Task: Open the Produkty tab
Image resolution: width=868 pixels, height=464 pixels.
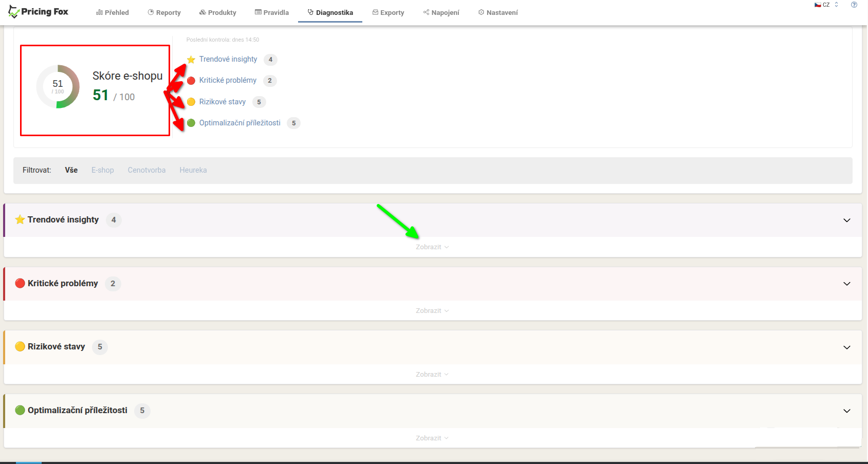Action: [x=218, y=12]
